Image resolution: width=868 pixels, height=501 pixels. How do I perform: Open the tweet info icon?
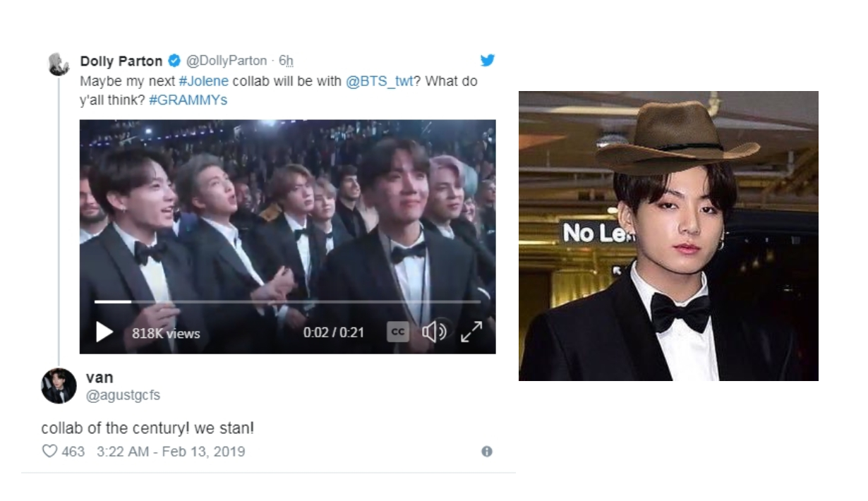point(486,452)
